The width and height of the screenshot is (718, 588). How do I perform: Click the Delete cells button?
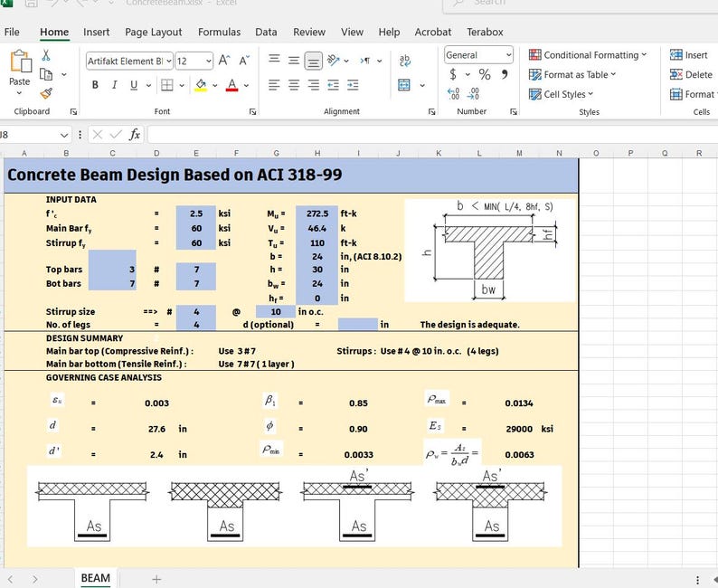(691, 75)
